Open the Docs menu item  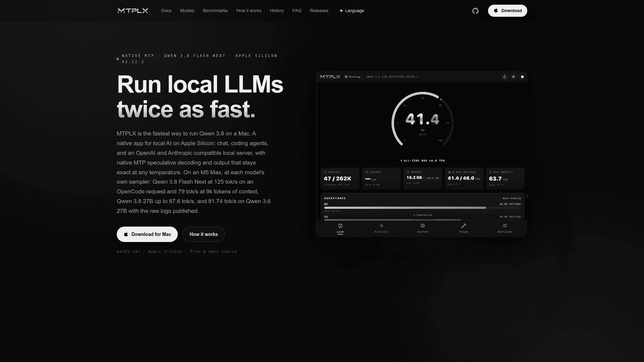(166, 11)
